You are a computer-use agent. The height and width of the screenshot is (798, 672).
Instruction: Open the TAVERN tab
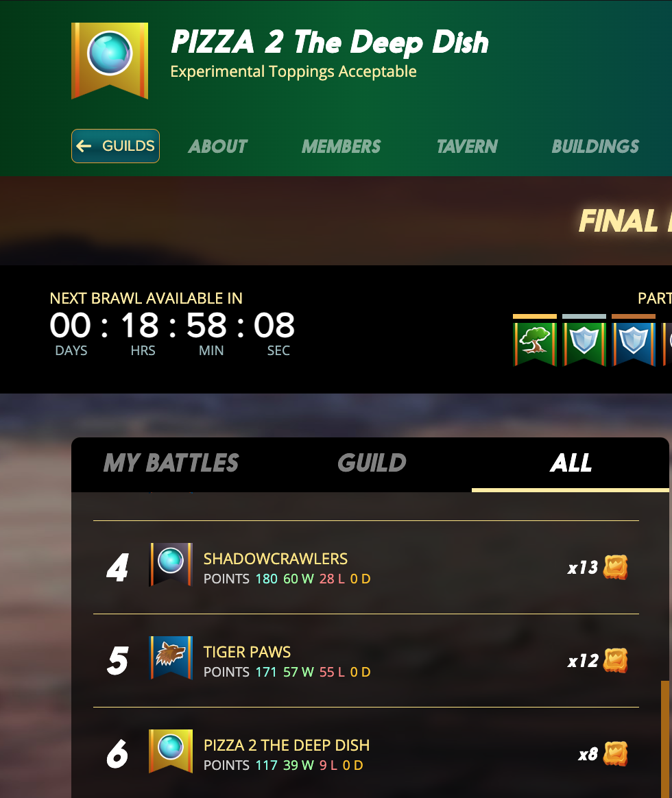(x=467, y=147)
